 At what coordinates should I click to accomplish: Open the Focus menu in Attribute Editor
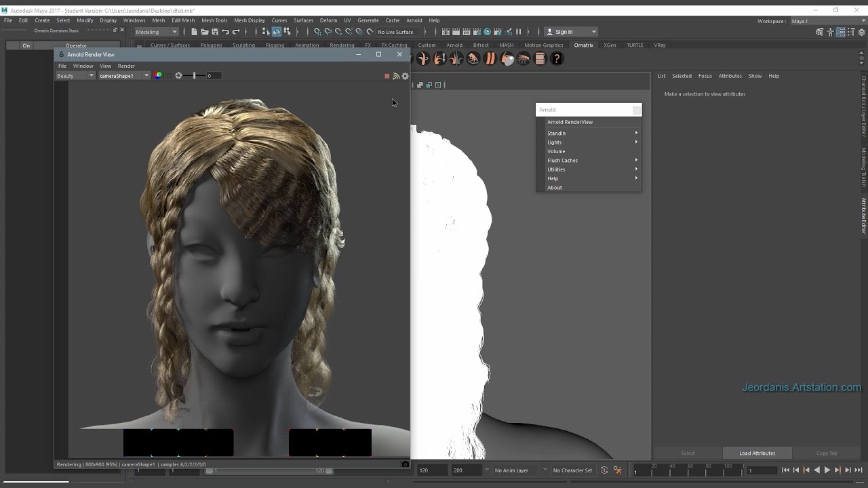(705, 76)
